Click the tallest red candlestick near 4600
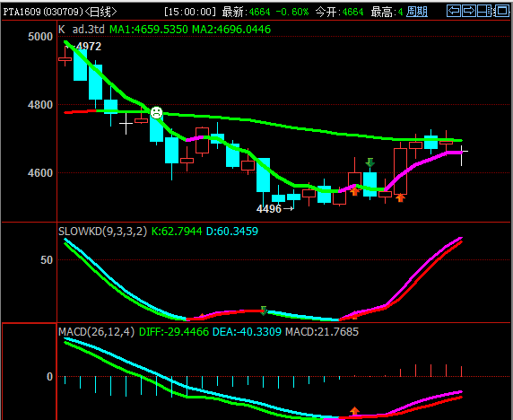This screenshot has width=513, height=420. tap(400, 171)
